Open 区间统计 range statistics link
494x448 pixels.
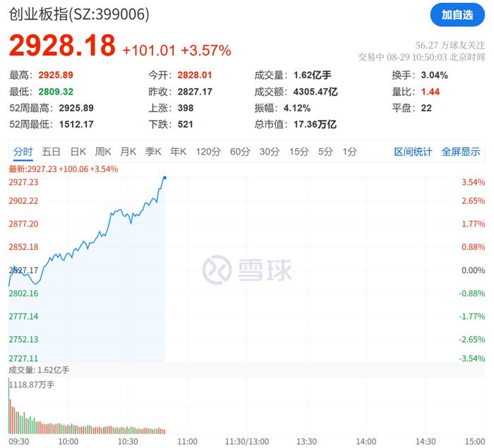click(x=413, y=152)
